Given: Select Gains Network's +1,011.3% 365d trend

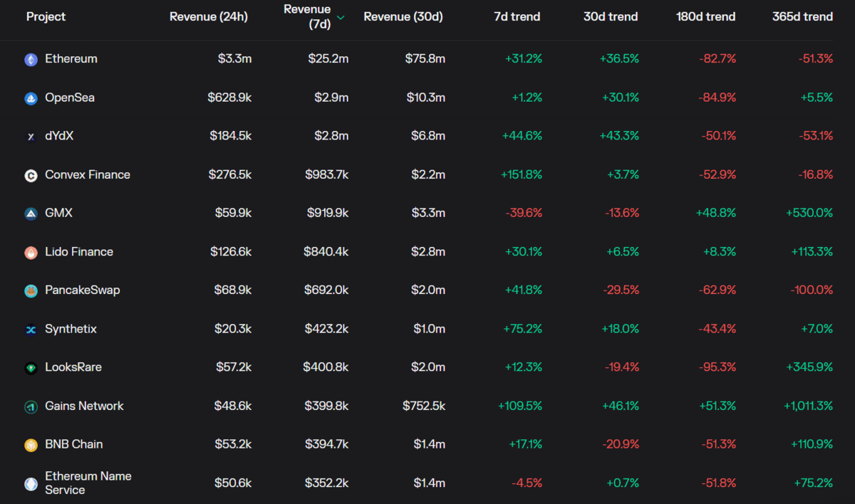Looking at the screenshot, I should point(809,406).
